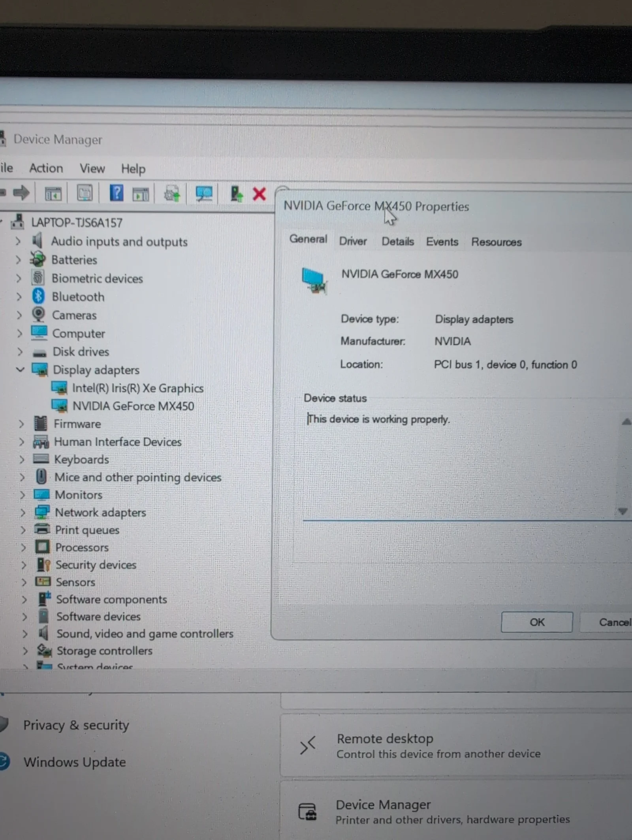
Task: Click the red X Uninstall device icon
Action: [259, 194]
